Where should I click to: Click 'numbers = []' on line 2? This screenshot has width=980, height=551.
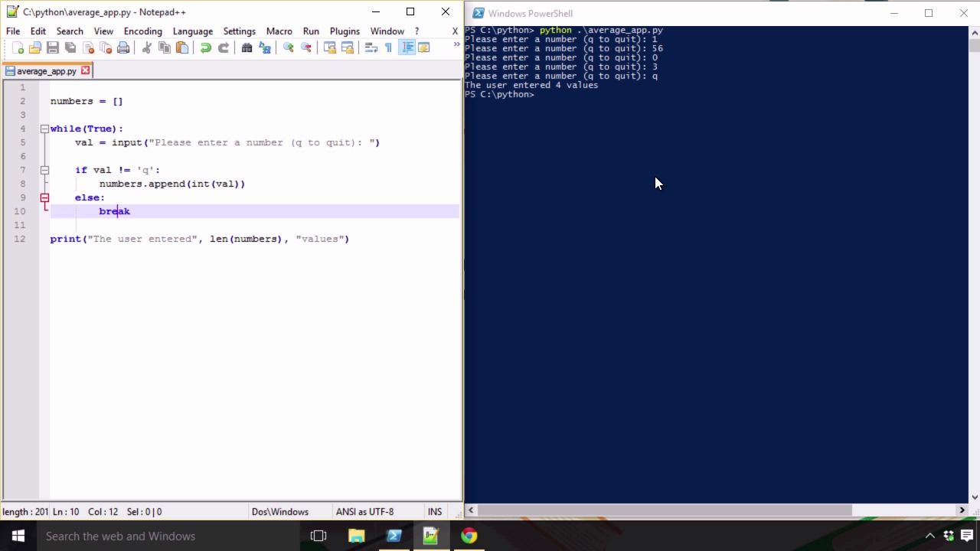pos(87,101)
